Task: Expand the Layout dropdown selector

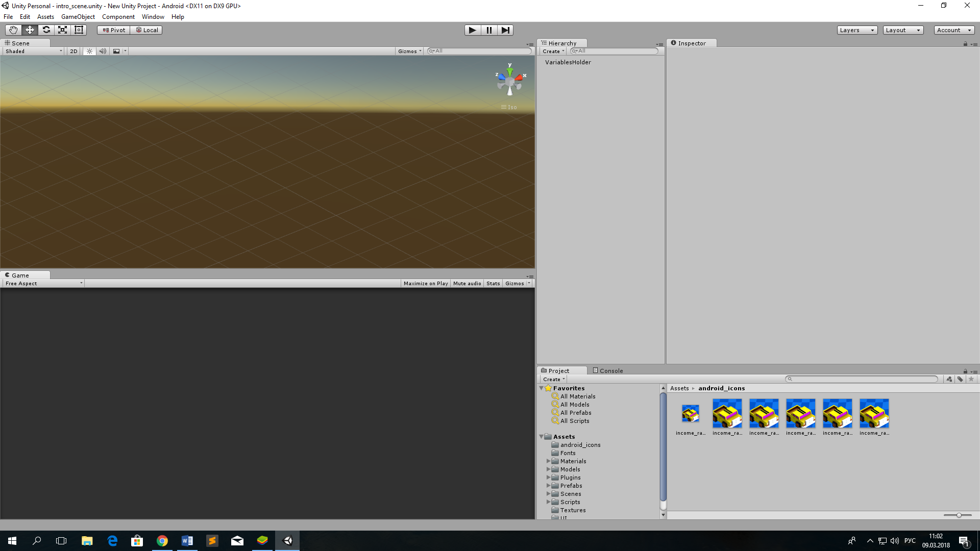Action: point(901,30)
